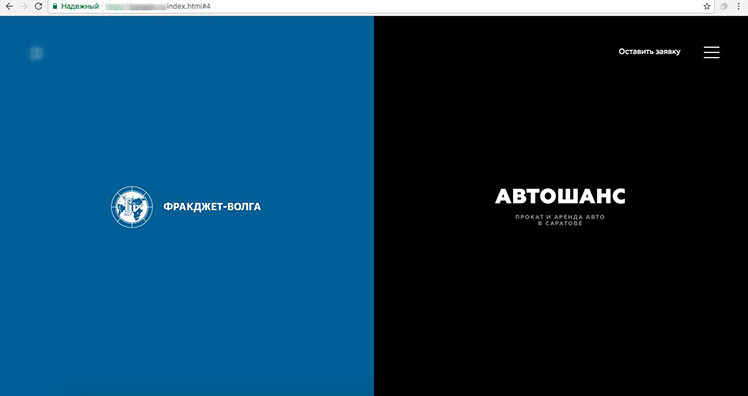Click the greyed extension icon beside the star

724,7
